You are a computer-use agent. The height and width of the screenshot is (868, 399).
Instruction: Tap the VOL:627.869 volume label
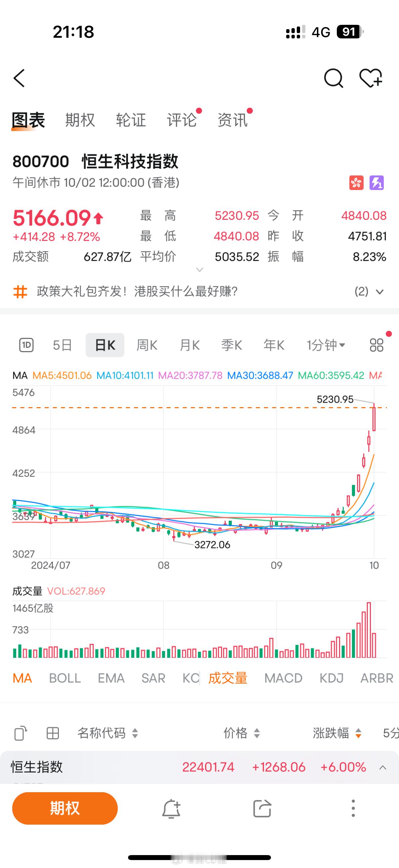pos(76,591)
